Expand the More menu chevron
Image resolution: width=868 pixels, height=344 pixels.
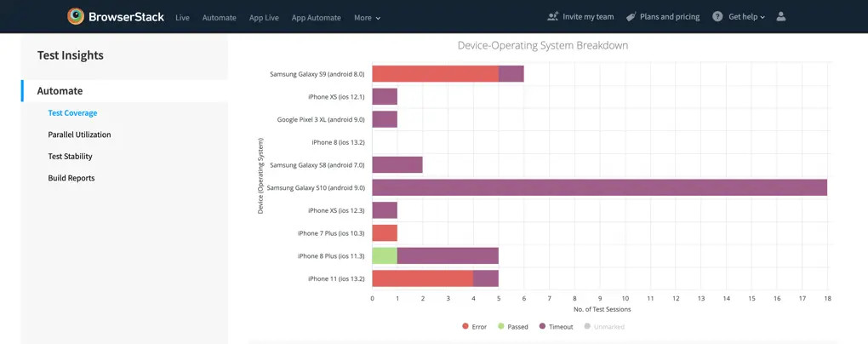point(378,18)
